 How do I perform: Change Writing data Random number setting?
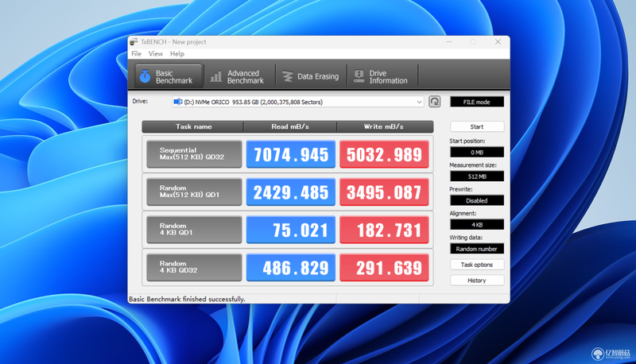click(x=476, y=249)
